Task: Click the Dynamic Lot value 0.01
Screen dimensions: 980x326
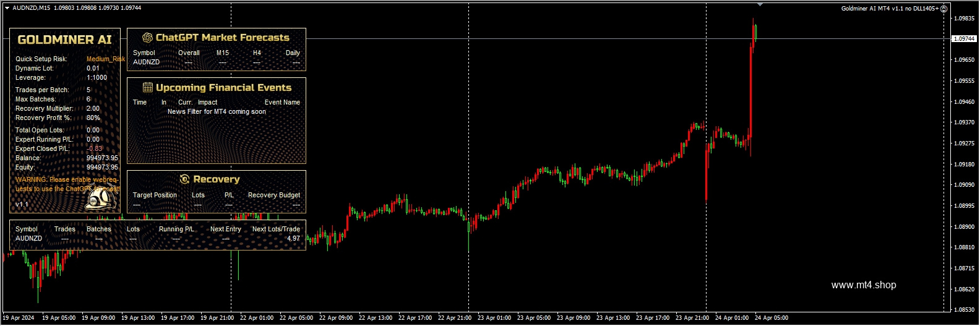Action: pyautogui.click(x=93, y=69)
